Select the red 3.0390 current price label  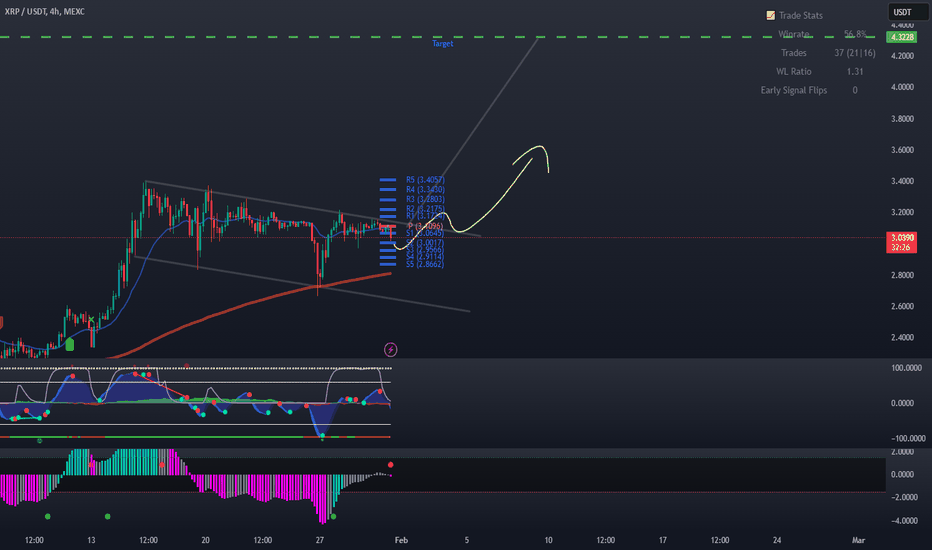tap(901, 237)
